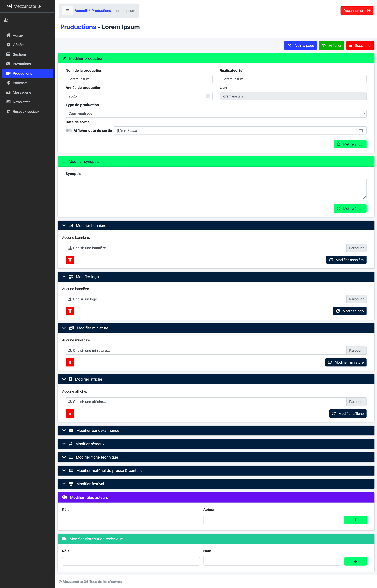Open Podcasts in the sidebar
The height and width of the screenshot is (588, 377).
tap(27, 83)
